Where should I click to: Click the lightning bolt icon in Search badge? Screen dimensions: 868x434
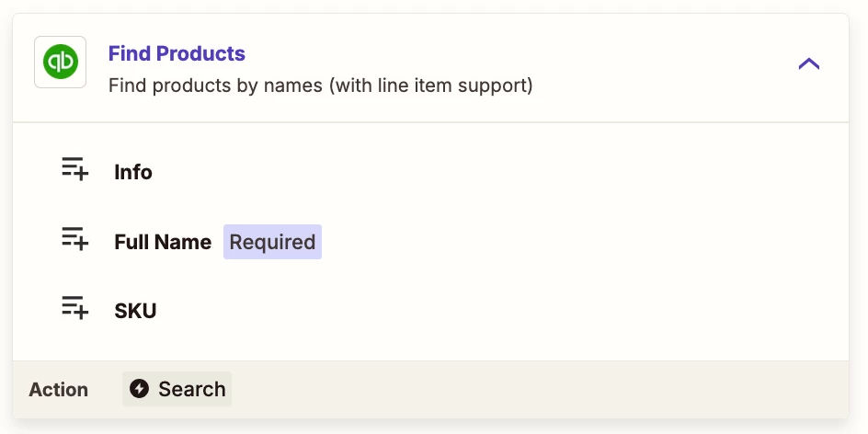click(x=140, y=389)
